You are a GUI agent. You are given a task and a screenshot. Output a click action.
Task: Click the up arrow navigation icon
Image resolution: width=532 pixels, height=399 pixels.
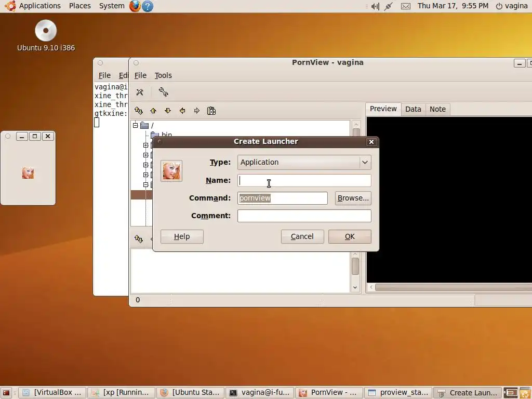153,111
